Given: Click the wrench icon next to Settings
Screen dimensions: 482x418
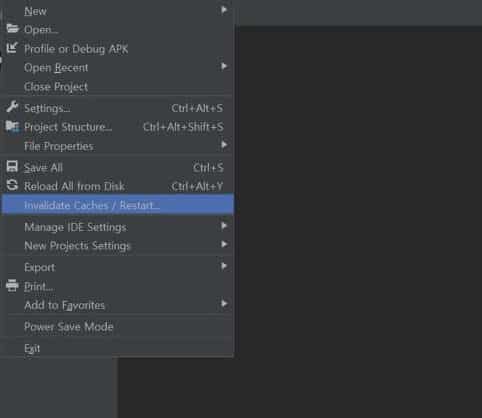Looking at the screenshot, I should (x=12, y=107).
